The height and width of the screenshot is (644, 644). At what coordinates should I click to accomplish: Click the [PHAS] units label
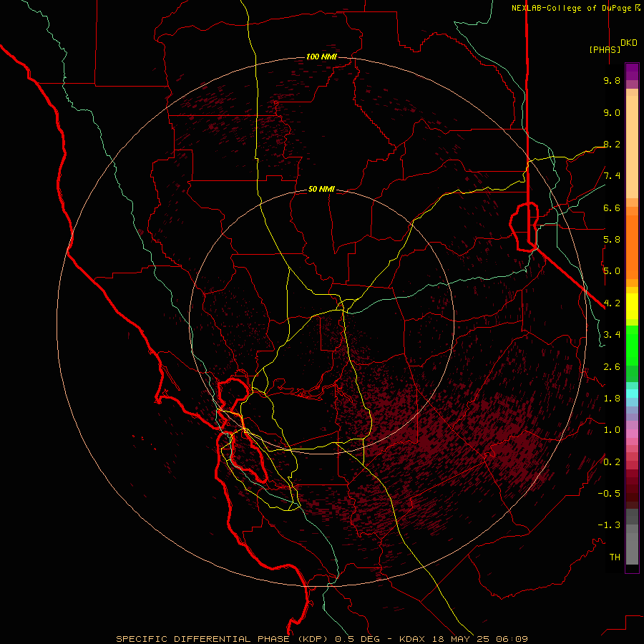point(605,49)
